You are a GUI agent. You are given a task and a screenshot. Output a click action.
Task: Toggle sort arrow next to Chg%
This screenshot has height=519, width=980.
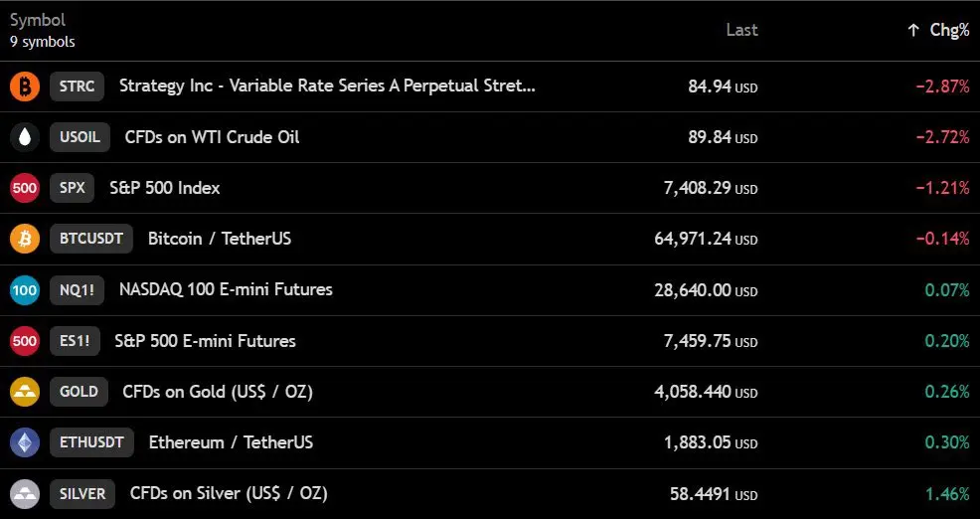(x=913, y=30)
